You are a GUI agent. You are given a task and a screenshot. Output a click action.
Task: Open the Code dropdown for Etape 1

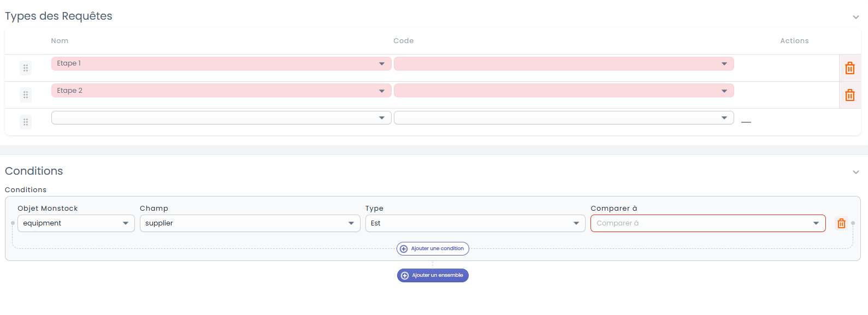(564, 63)
